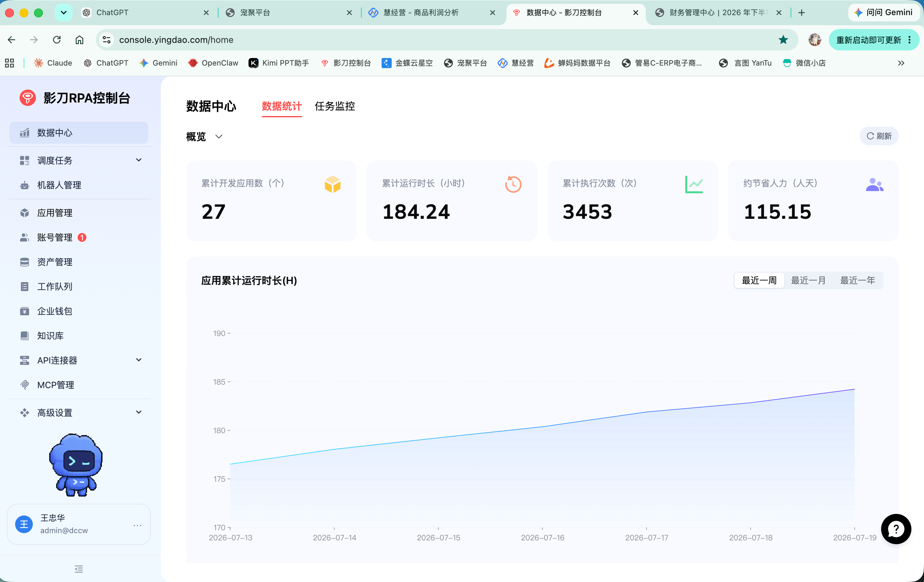Switch to the 数据统计 tab
Image resolution: width=924 pixels, height=582 pixels.
tap(282, 106)
